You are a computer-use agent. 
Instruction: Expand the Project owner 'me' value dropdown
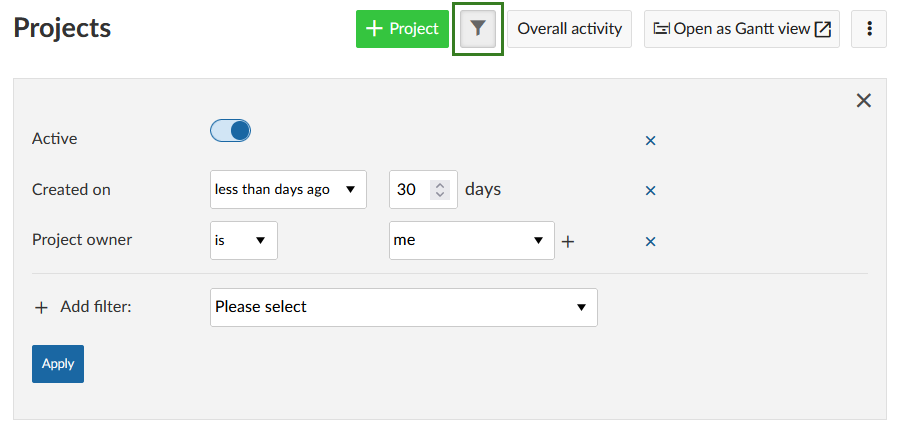point(471,240)
